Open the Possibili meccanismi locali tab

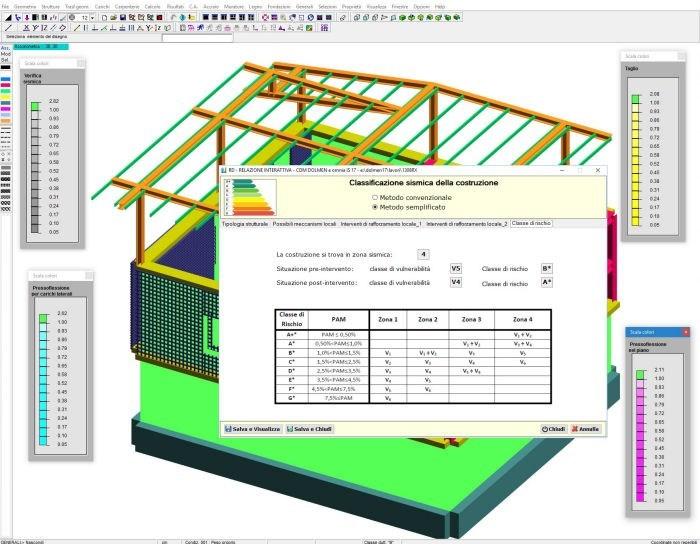[304, 223]
